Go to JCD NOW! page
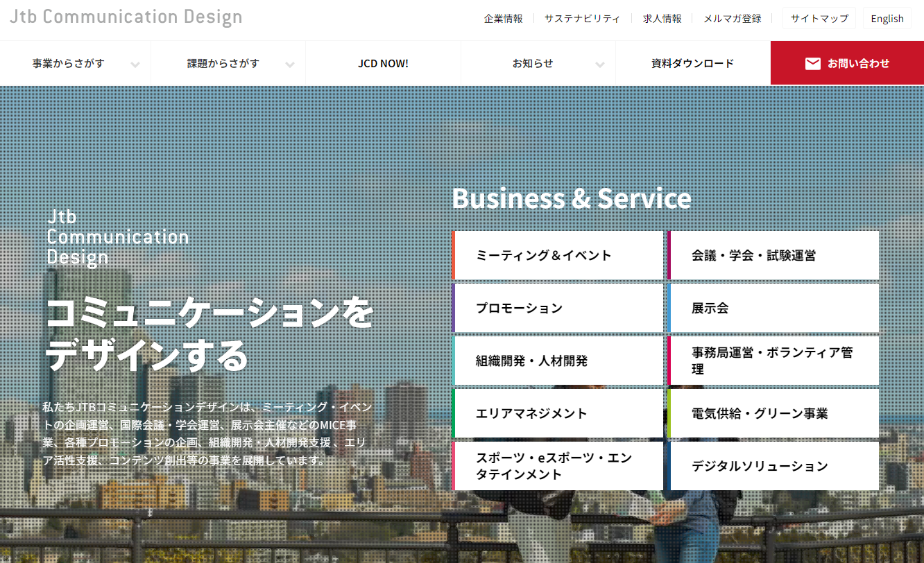Image resolution: width=924 pixels, height=563 pixels. (x=383, y=63)
